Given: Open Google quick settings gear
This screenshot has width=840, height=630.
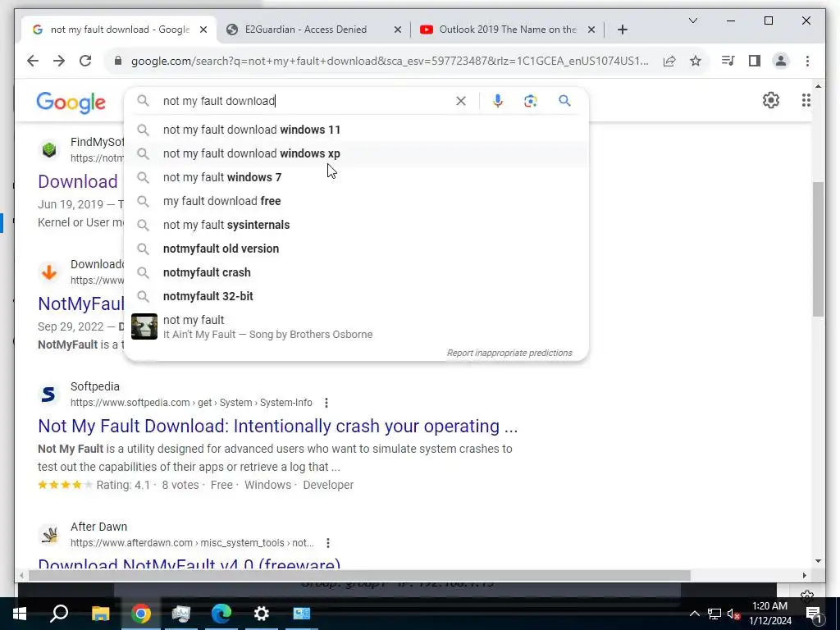Looking at the screenshot, I should tap(771, 100).
